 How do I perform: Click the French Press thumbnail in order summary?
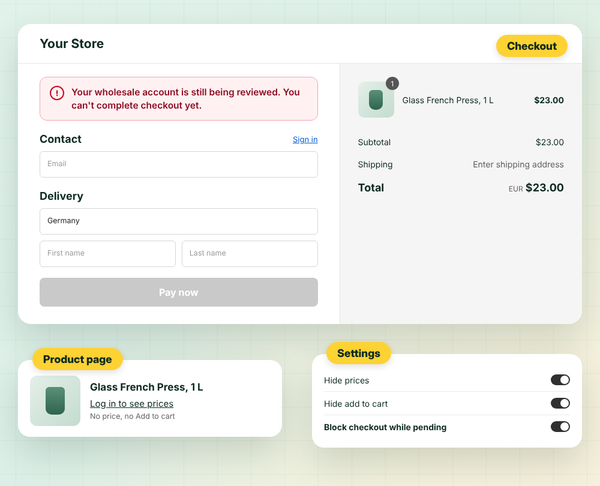(x=376, y=100)
